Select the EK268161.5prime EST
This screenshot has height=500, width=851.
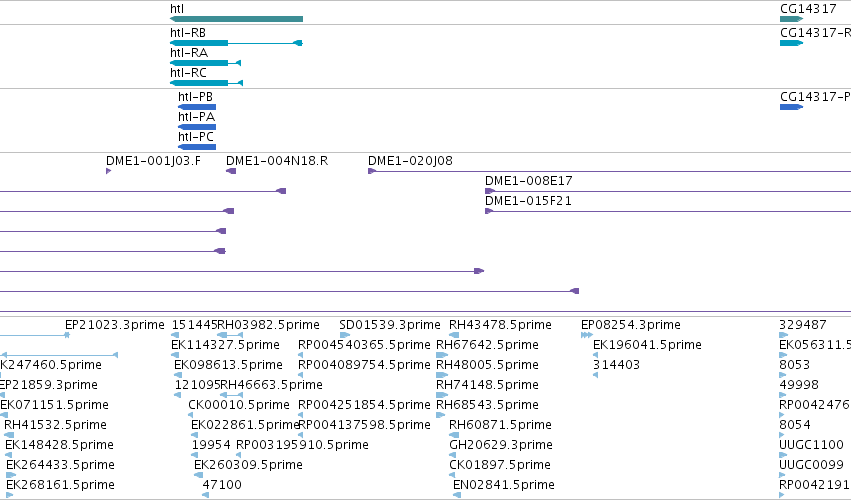[x=9, y=495]
